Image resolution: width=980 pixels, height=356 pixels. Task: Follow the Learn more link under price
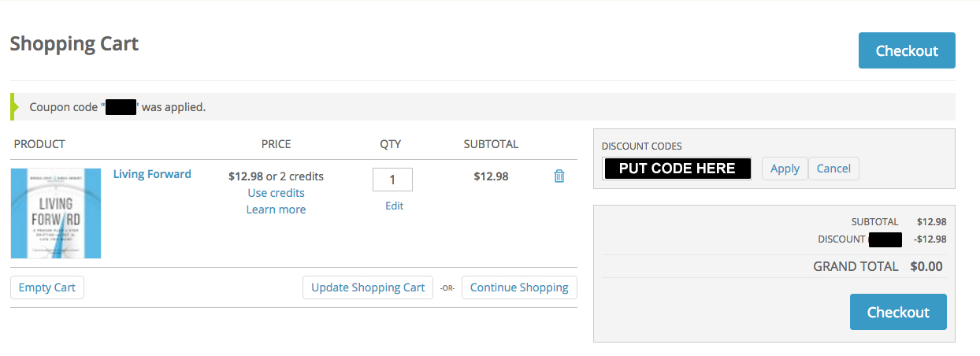pos(276,210)
